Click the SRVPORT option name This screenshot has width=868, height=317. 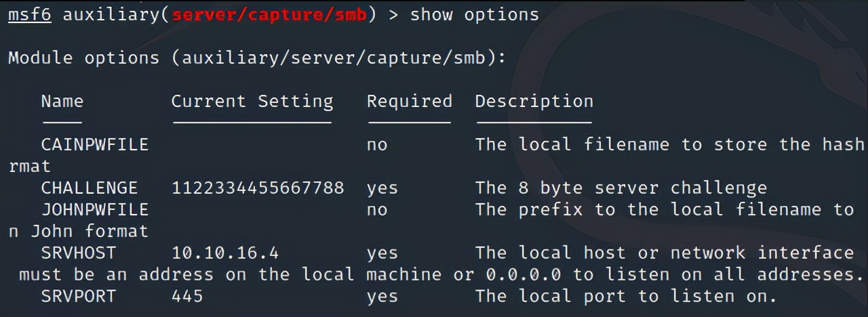(x=78, y=296)
